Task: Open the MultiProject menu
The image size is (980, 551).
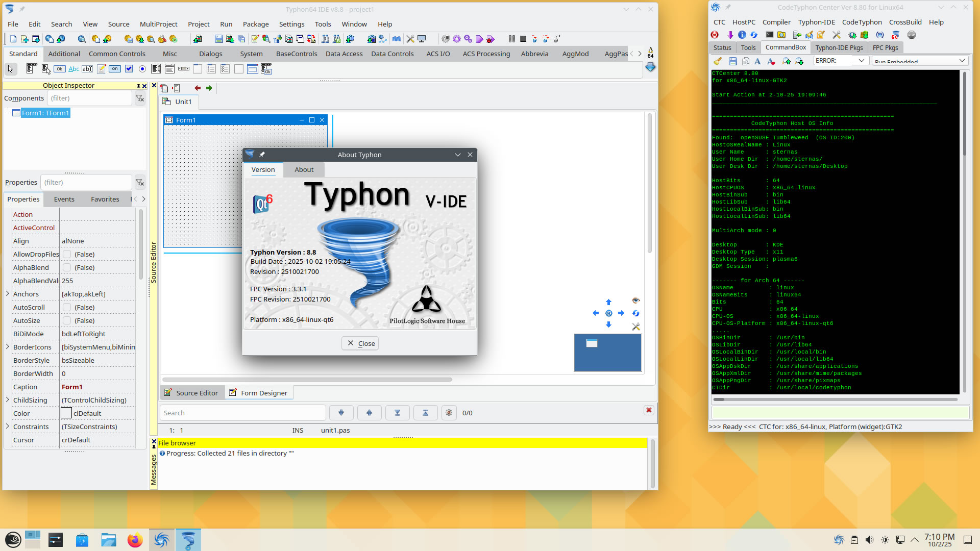Action: coord(158,24)
